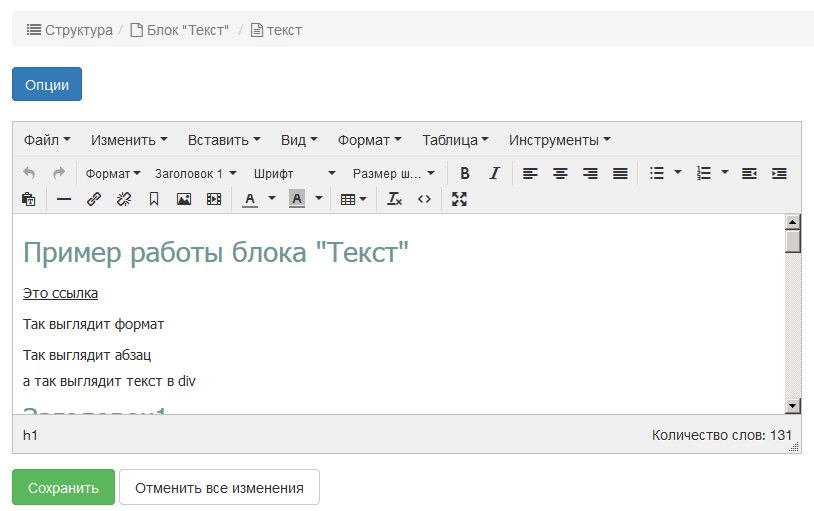
Task: Undo the last edit
Action: 29,173
